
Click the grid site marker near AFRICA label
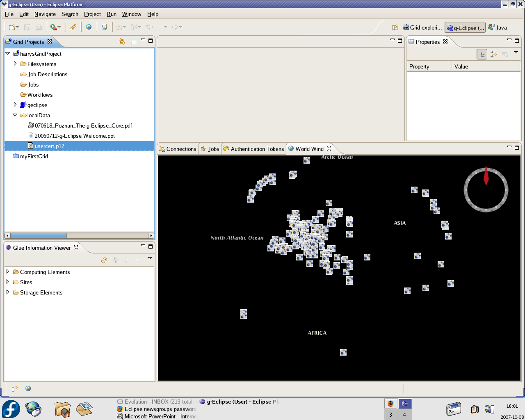click(343, 352)
